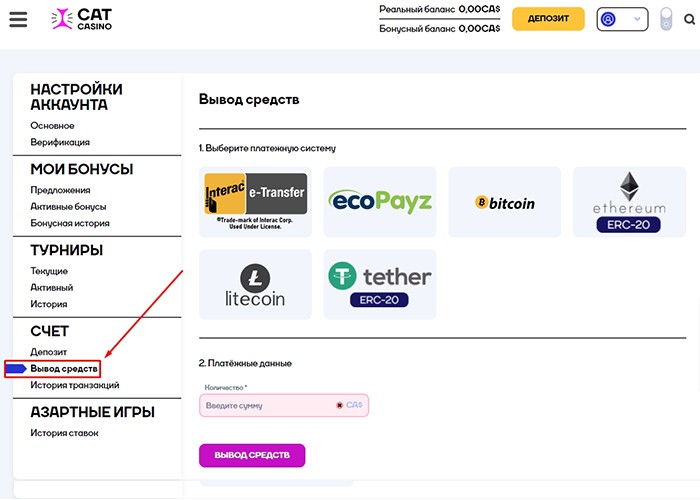Screen dimensions: 700x500
Task: Choose ecoPayz as payment method
Action: tap(380, 202)
